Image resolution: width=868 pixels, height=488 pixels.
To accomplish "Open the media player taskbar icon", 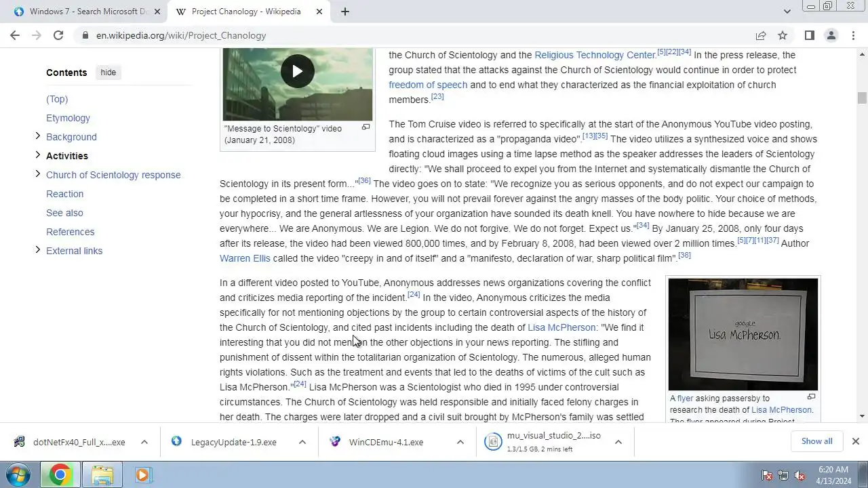I will click(x=142, y=475).
